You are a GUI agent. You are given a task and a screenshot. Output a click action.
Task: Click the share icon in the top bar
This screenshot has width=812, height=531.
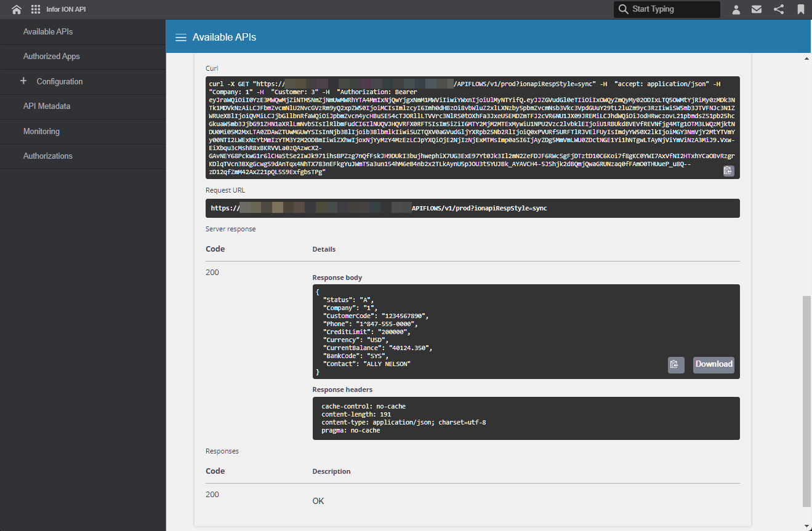778,9
